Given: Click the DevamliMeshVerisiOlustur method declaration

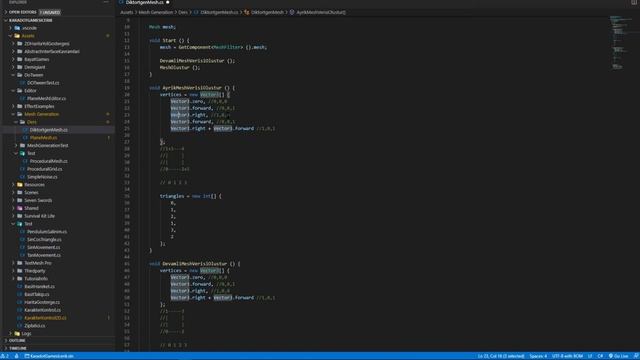Looking at the screenshot, I should tap(195, 264).
